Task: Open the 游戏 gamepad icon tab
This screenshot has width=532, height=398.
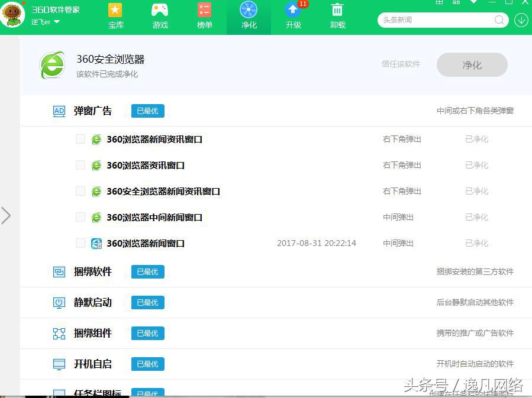Action: (x=160, y=16)
